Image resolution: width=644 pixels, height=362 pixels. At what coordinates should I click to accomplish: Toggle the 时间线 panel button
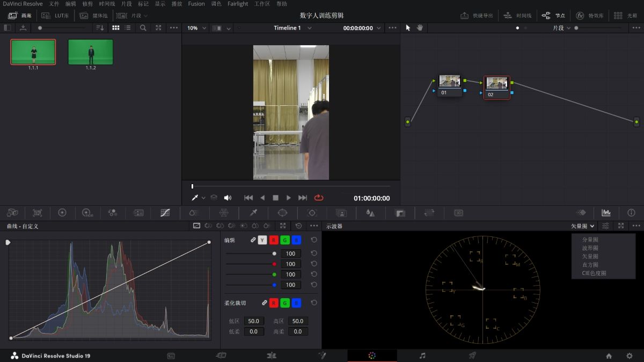click(517, 16)
